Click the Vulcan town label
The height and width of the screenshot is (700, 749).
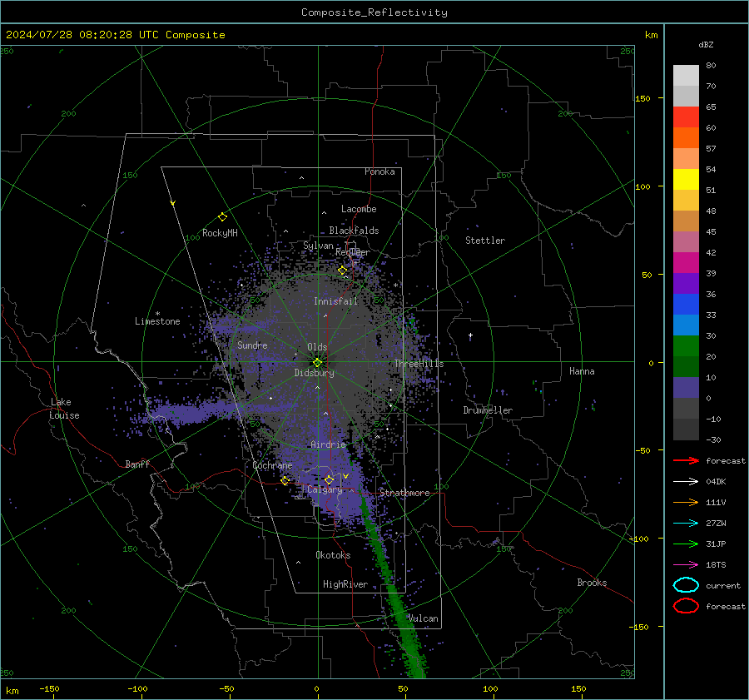click(424, 618)
